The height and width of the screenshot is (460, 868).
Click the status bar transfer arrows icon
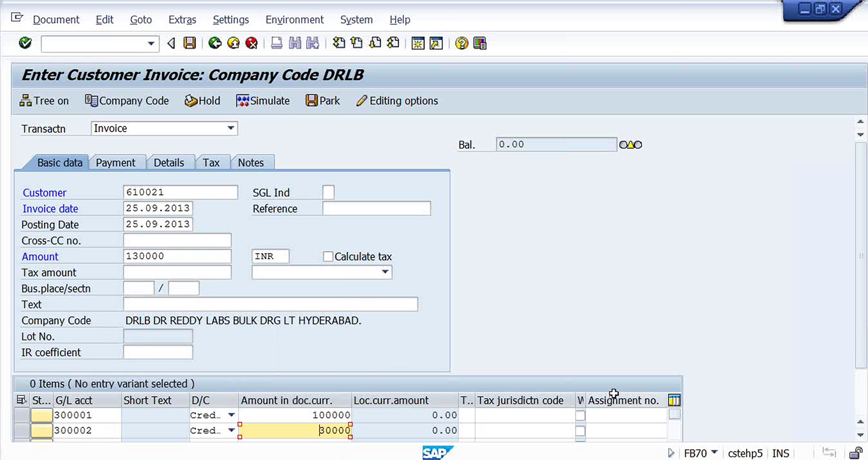(x=829, y=452)
